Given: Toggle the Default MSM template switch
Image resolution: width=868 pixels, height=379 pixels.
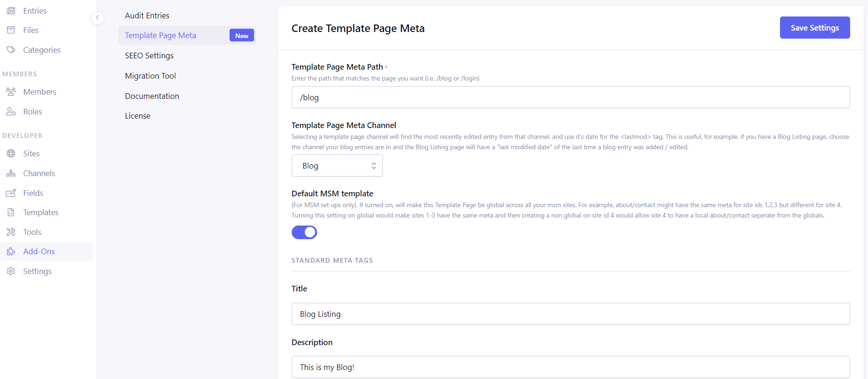Looking at the screenshot, I should [x=304, y=232].
